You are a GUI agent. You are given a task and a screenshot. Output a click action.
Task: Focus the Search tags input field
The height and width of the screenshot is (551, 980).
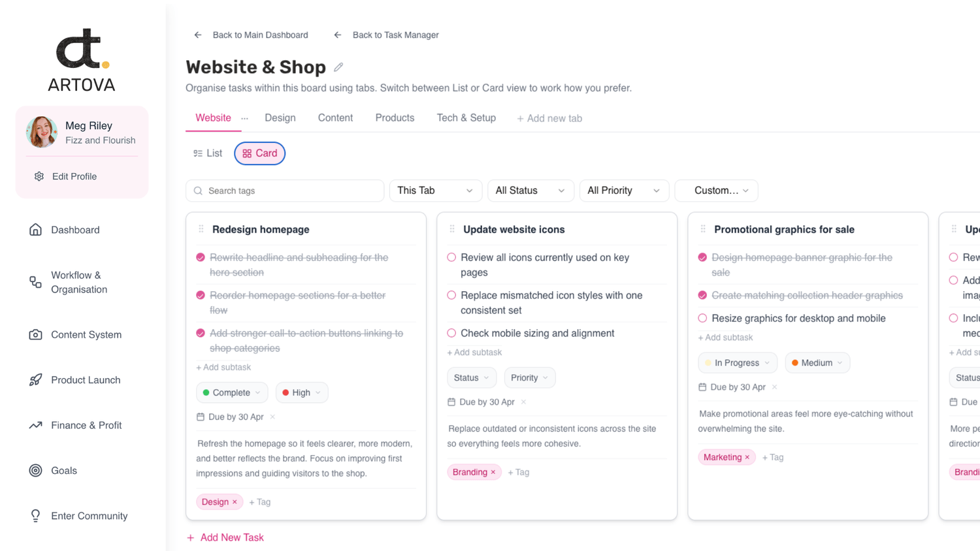(x=292, y=191)
